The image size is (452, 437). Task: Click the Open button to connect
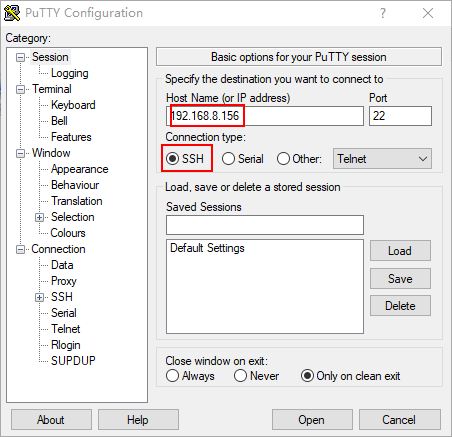312,420
